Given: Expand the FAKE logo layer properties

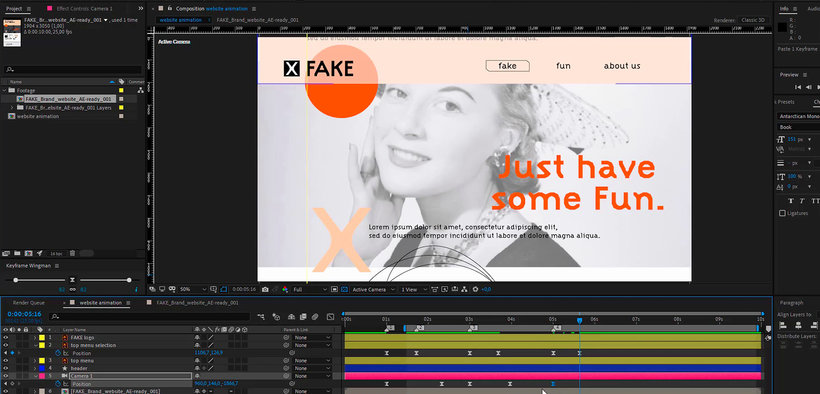Looking at the screenshot, I should pyautogui.click(x=35, y=337).
